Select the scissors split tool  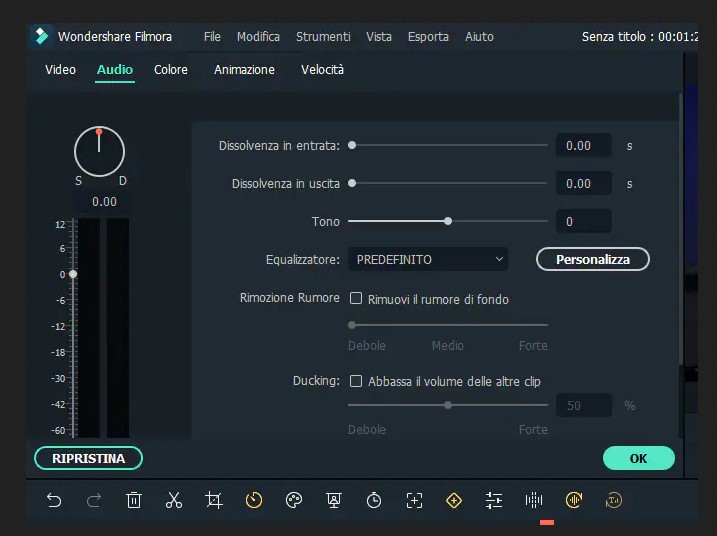pyautogui.click(x=174, y=500)
